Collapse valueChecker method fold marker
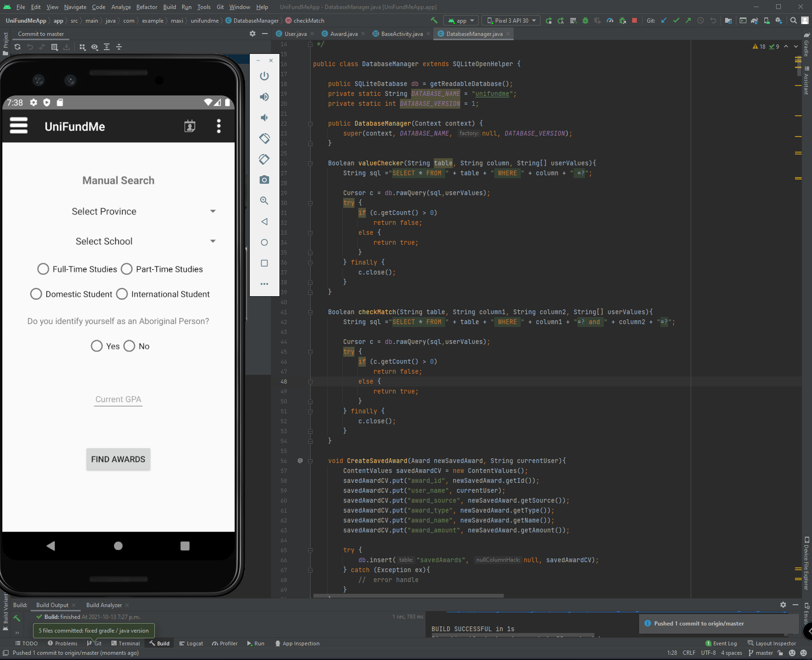Screen dimensions: 812x660 coord(310,163)
